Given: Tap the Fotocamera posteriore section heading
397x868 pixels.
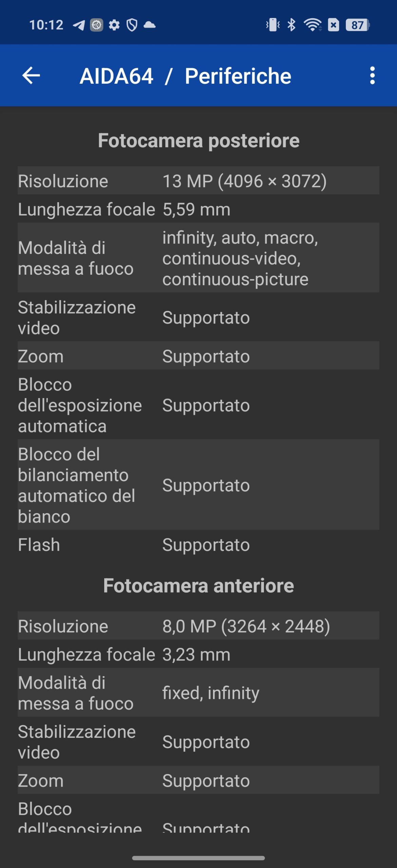Looking at the screenshot, I should coord(198,140).
